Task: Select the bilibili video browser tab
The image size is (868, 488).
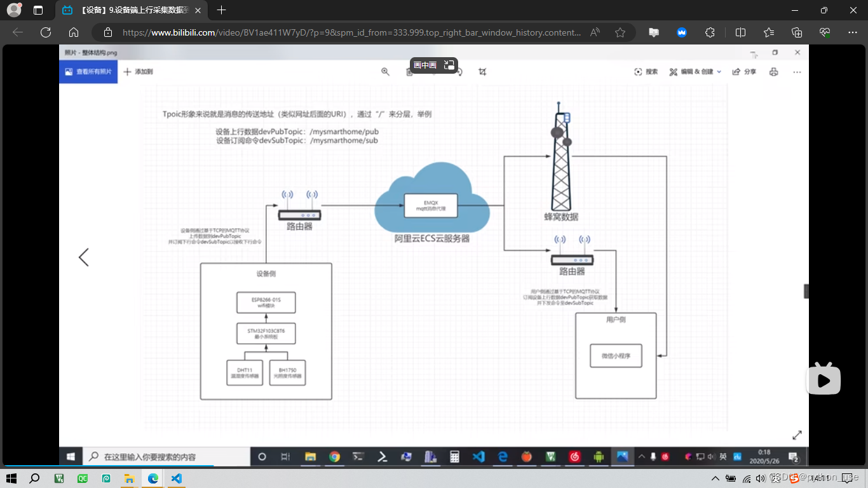Action: [x=132, y=10]
